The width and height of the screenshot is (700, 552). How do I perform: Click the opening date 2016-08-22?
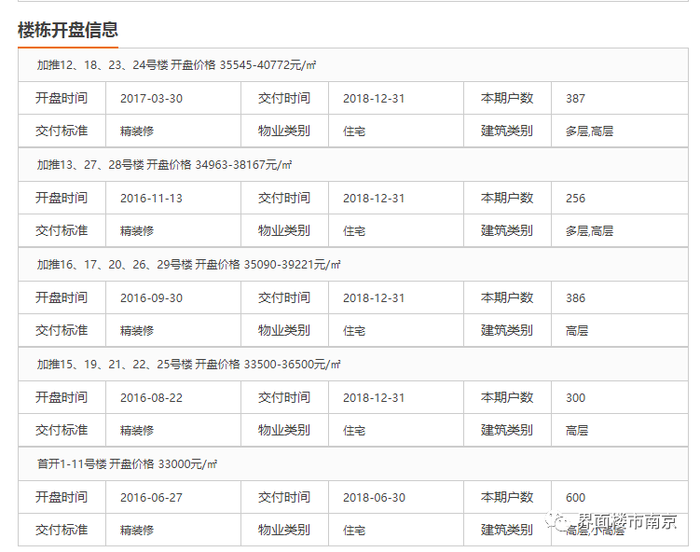click(x=151, y=397)
